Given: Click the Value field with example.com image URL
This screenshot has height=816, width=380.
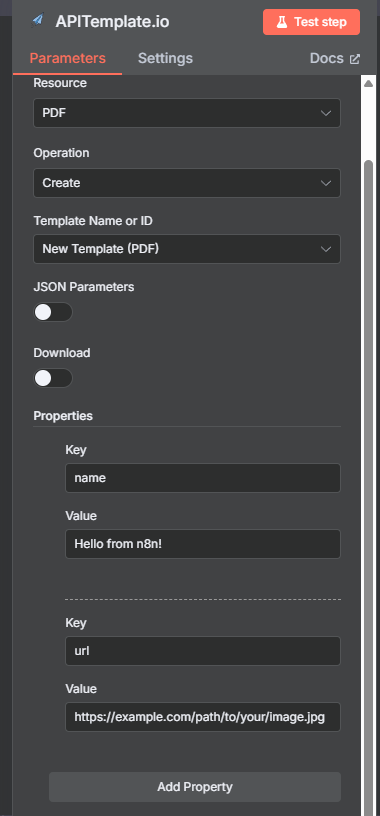Looking at the screenshot, I should [203, 717].
